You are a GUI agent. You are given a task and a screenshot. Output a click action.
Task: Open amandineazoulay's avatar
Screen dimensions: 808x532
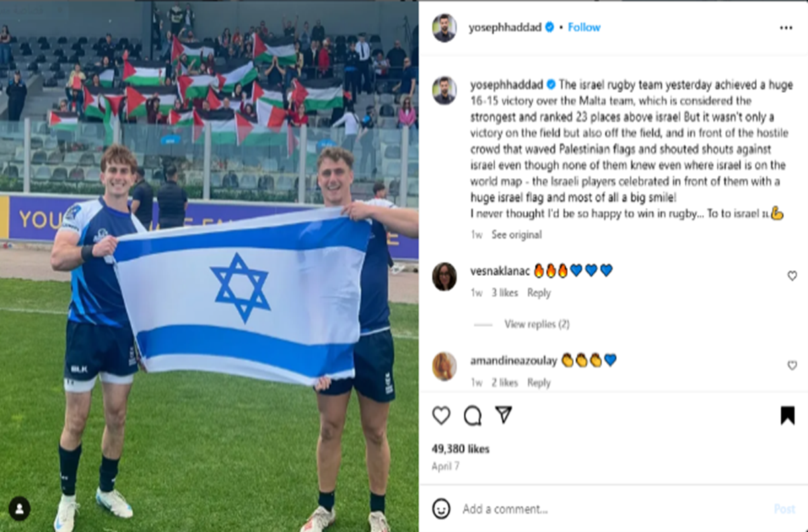click(x=444, y=366)
